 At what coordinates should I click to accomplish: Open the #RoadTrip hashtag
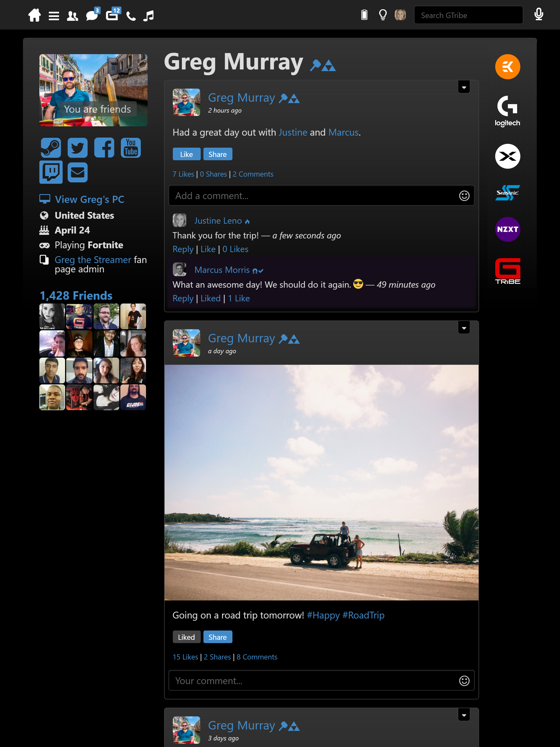point(363,615)
